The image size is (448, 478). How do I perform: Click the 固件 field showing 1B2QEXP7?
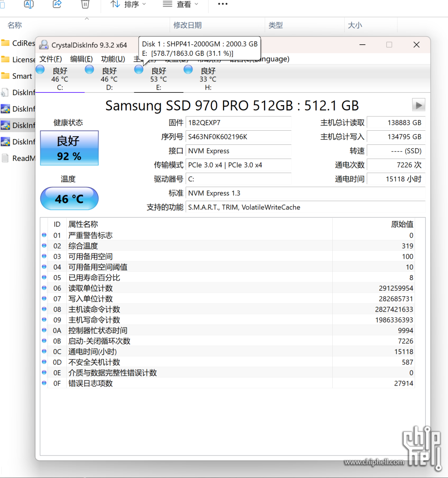coord(239,122)
